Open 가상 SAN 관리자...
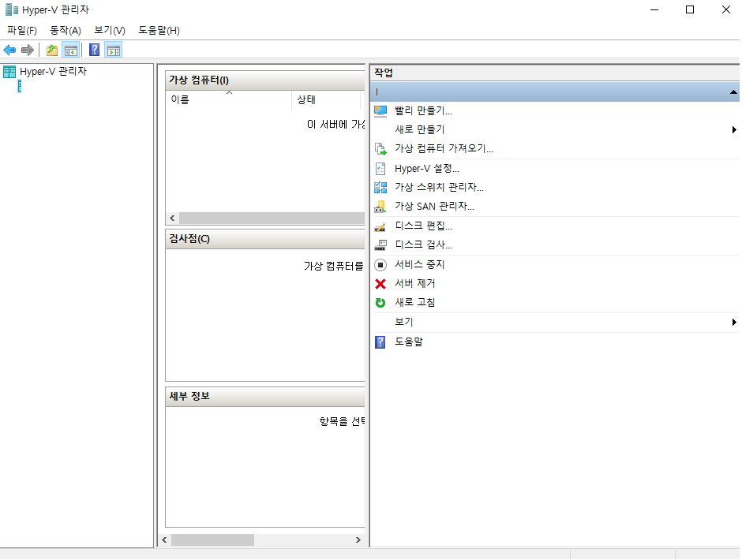Image resolution: width=742 pixels, height=560 pixels. [x=434, y=207]
